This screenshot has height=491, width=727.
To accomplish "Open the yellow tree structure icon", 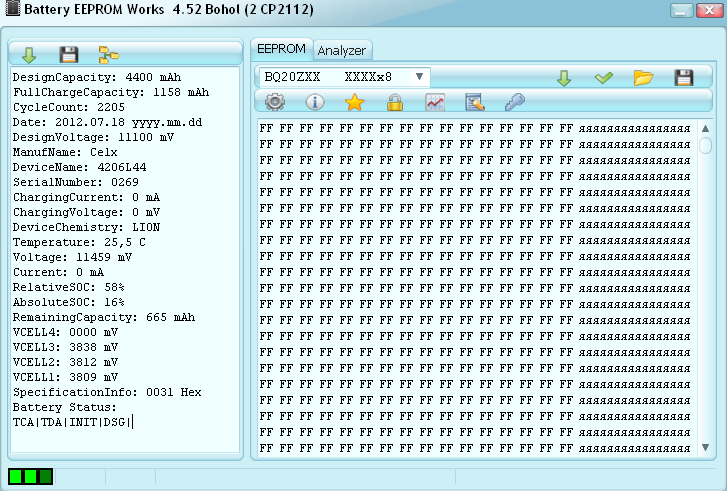I will coord(108,55).
